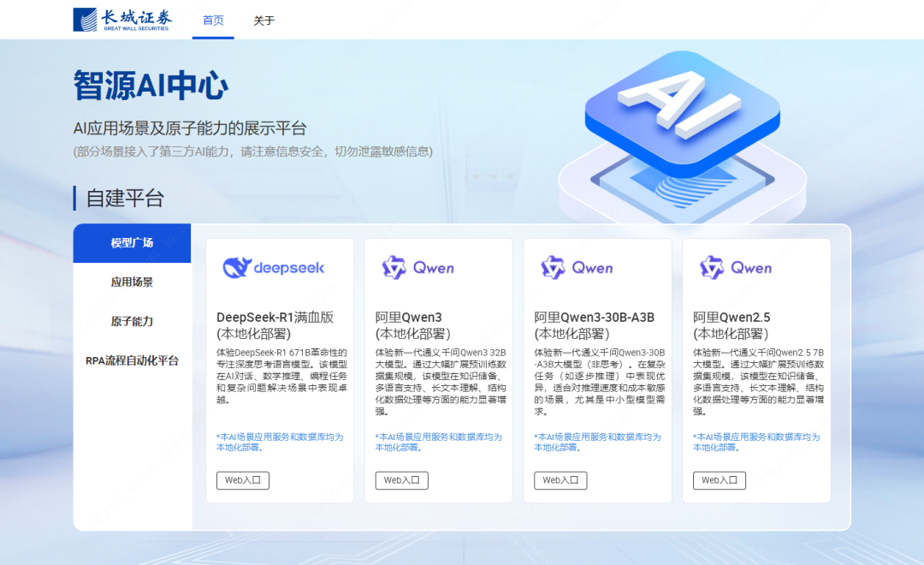Viewport: 924px width, 565px height.
Task: Click the 自建平台 section heading
Action: [125, 198]
